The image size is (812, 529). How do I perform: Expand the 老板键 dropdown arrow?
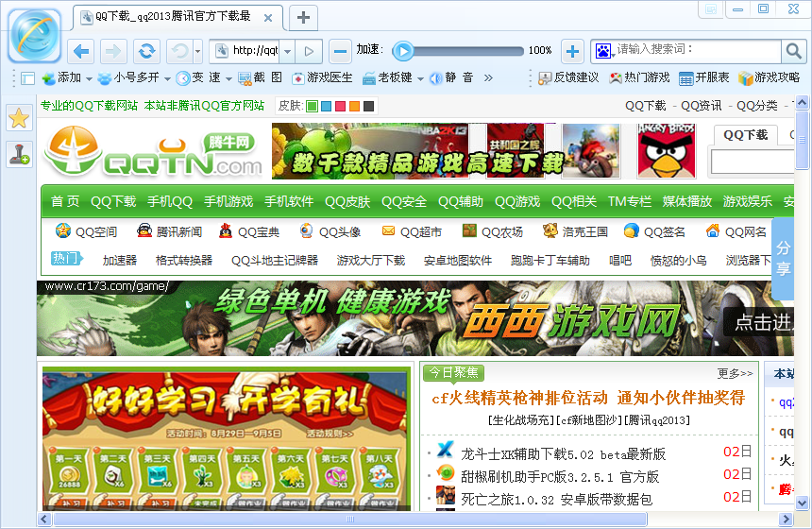pyautogui.click(x=420, y=78)
